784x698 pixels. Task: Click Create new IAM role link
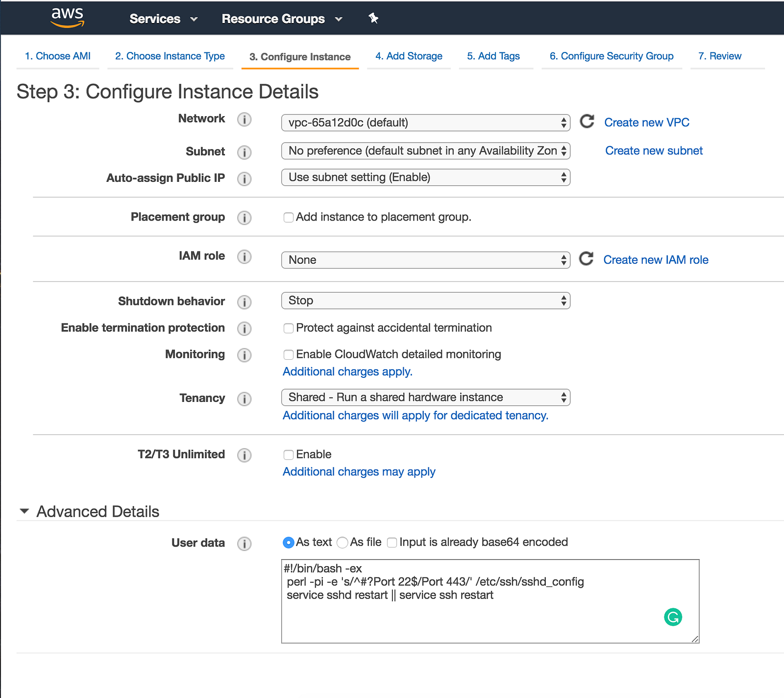coord(656,260)
